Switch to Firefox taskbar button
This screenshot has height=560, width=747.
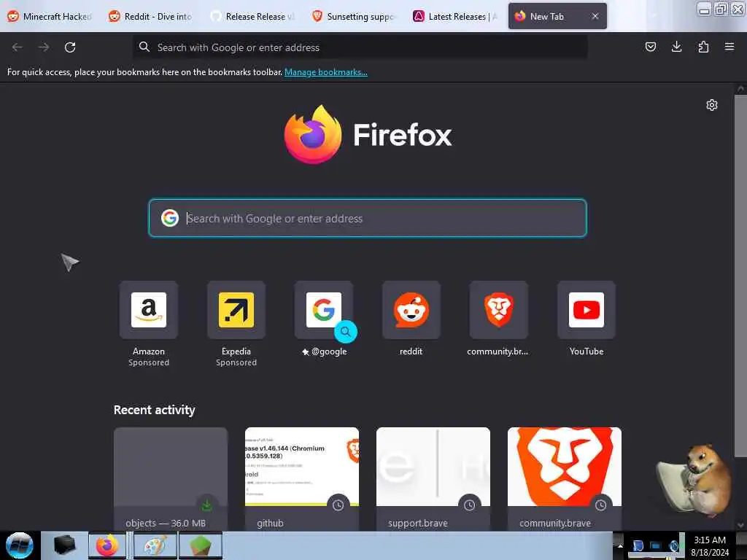click(x=107, y=545)
